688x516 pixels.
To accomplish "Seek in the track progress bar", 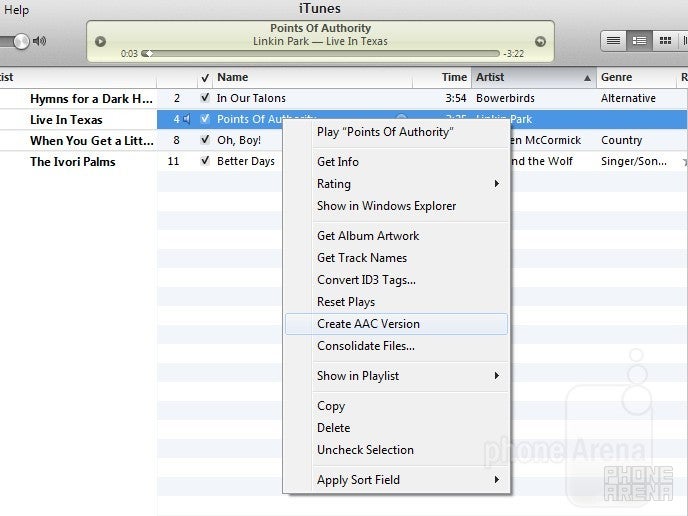I will pyautogui.click(x=321, y=54).
